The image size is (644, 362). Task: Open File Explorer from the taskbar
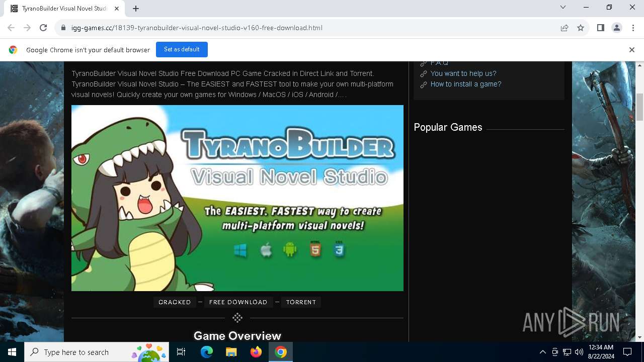click(x=231, y=352)
